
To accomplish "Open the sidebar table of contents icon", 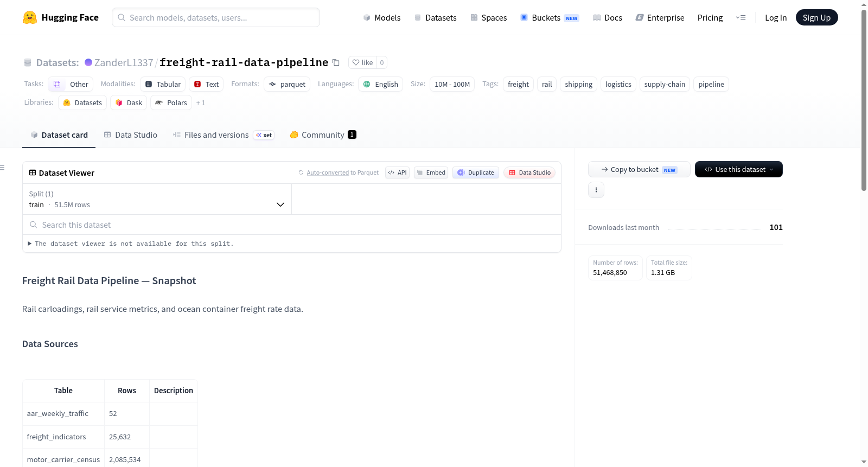I will pos(2,168).
